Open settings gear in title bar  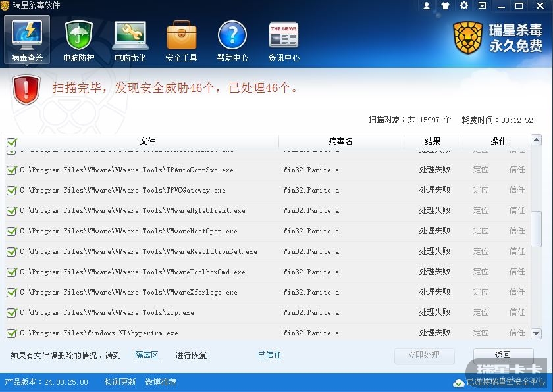point(463,5)
